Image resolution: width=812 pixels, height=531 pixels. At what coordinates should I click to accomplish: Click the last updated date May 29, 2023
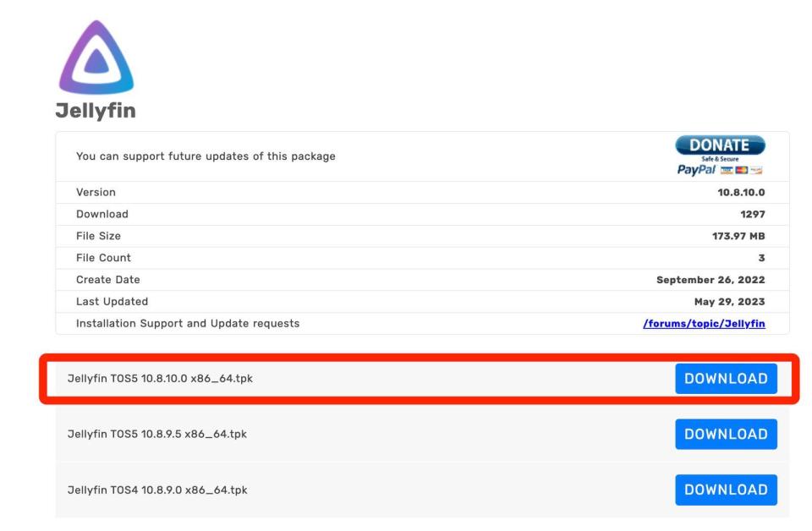pyautogui.click(x=730, y=302)
